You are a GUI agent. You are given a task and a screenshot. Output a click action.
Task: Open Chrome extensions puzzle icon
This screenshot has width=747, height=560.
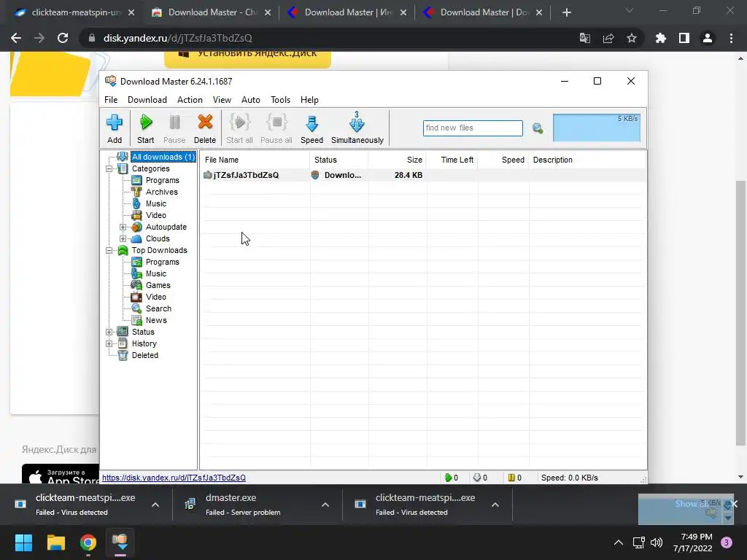pos(660,38)
